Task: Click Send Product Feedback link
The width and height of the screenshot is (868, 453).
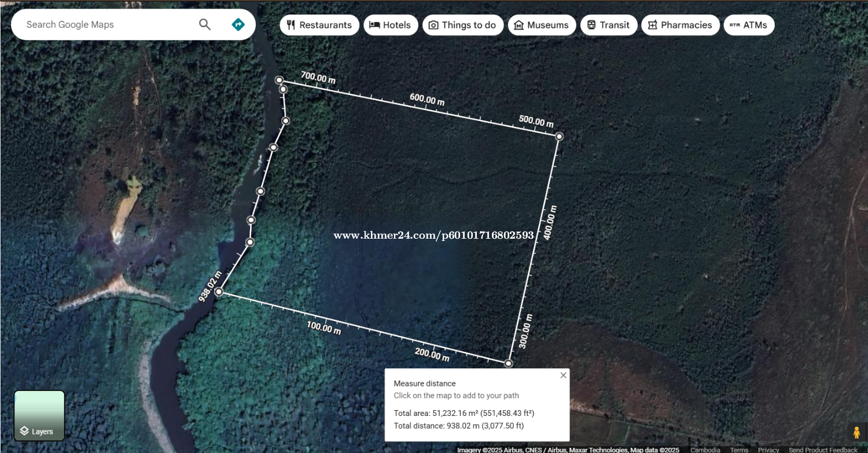Action: (x=822, y=450)
